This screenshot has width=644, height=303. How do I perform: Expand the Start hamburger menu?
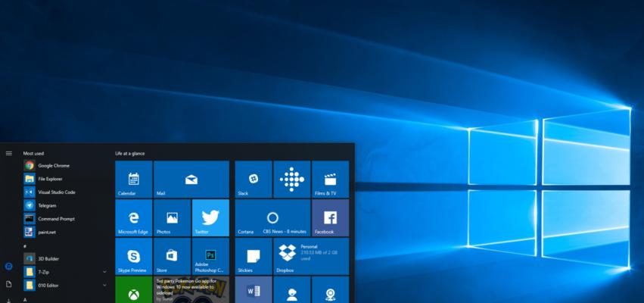pos(8,153)
